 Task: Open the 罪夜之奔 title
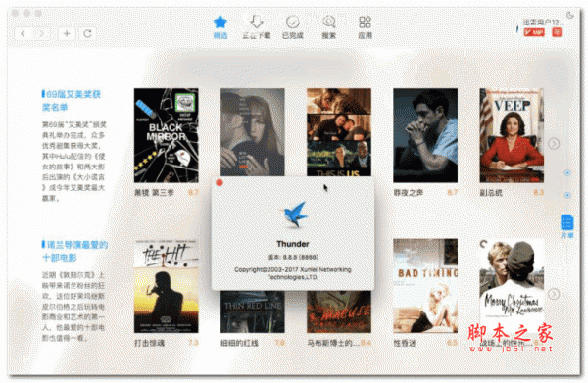pos(409,193)
